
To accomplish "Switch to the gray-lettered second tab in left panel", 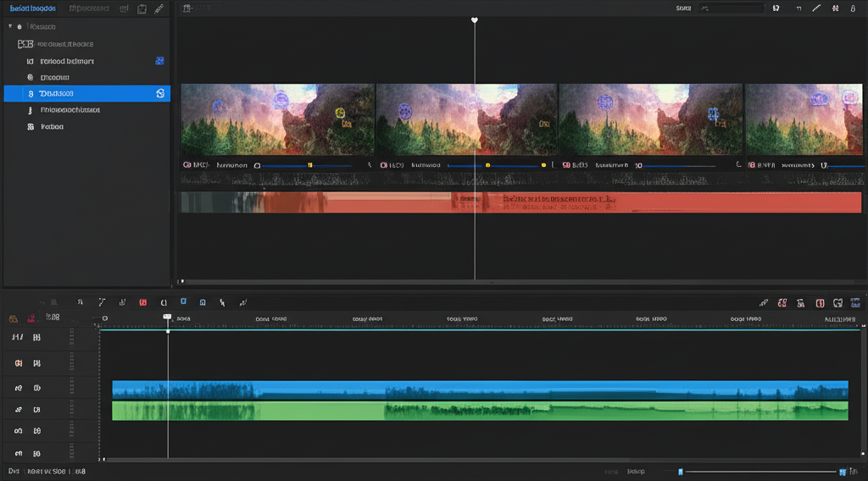I will 89,8.
